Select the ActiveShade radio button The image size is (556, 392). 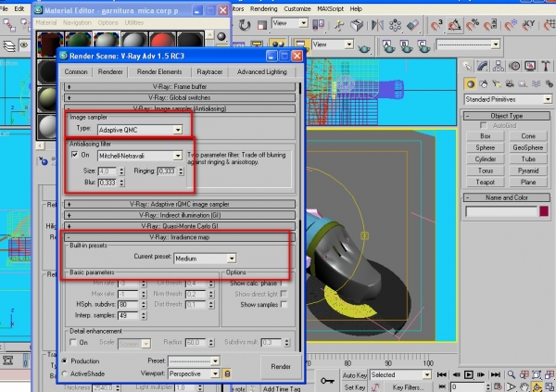tap(64, 373)
